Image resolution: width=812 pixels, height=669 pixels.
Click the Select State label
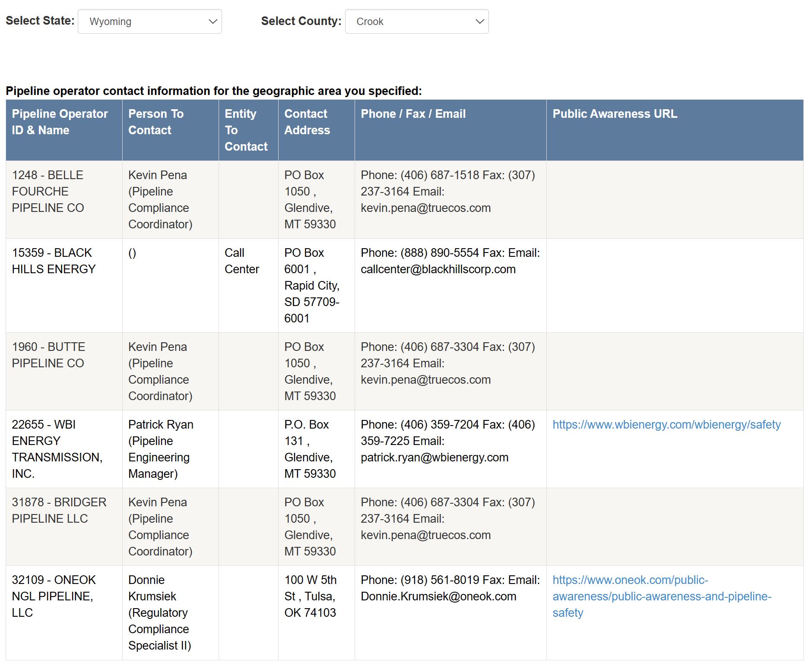point(40,21)
